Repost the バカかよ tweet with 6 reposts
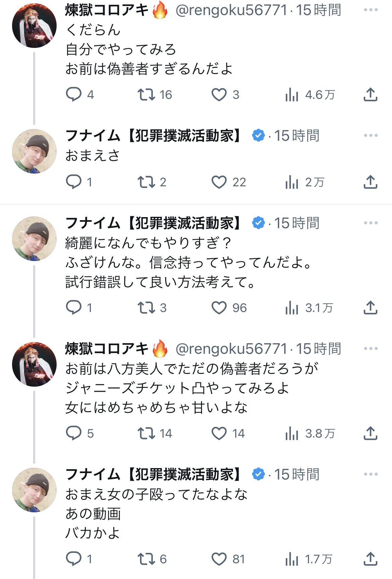Image resolution: width=392 pixels, height=579 pixels. [146, 559]
